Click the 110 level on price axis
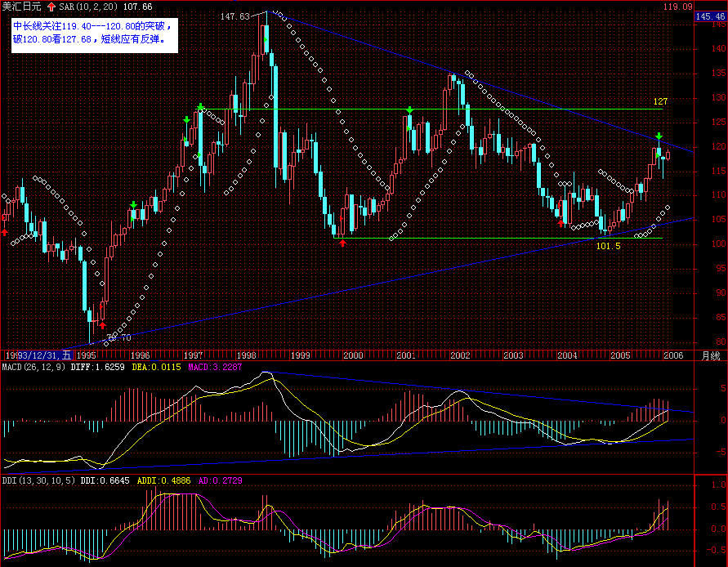Viewport: 728px width, 567px height. pos(719,195)
